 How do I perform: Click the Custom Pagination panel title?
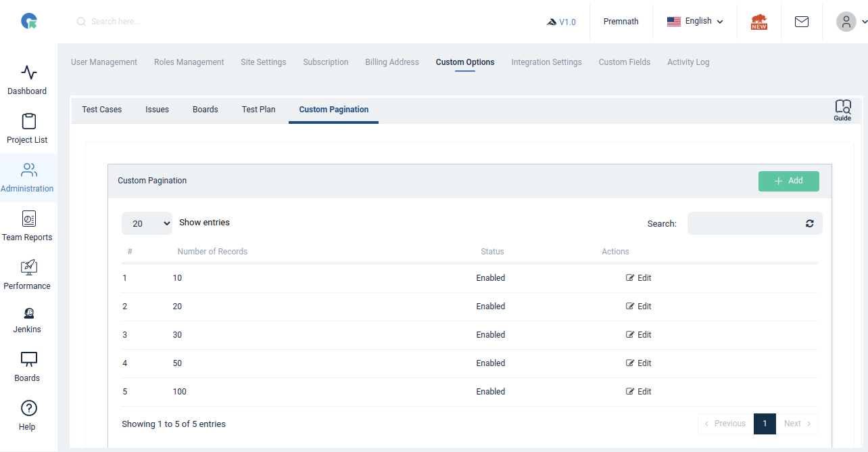pyautogui.click(x=152, y=181)
